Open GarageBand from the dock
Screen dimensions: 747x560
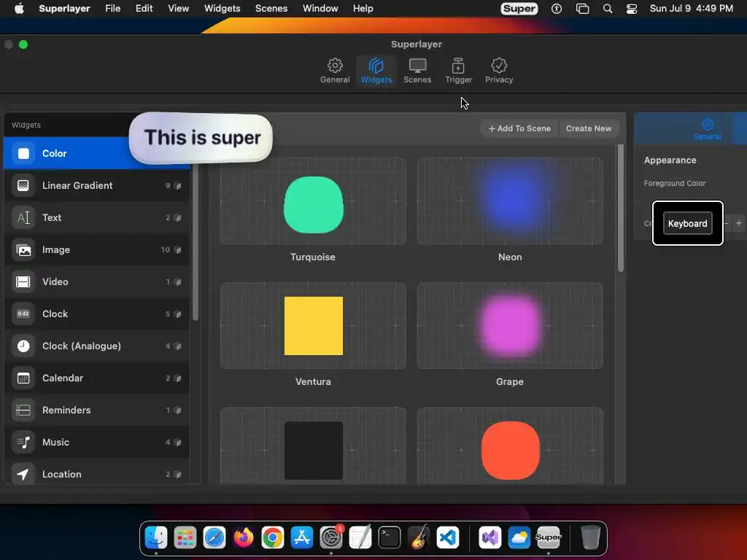(x=418, y=537)
